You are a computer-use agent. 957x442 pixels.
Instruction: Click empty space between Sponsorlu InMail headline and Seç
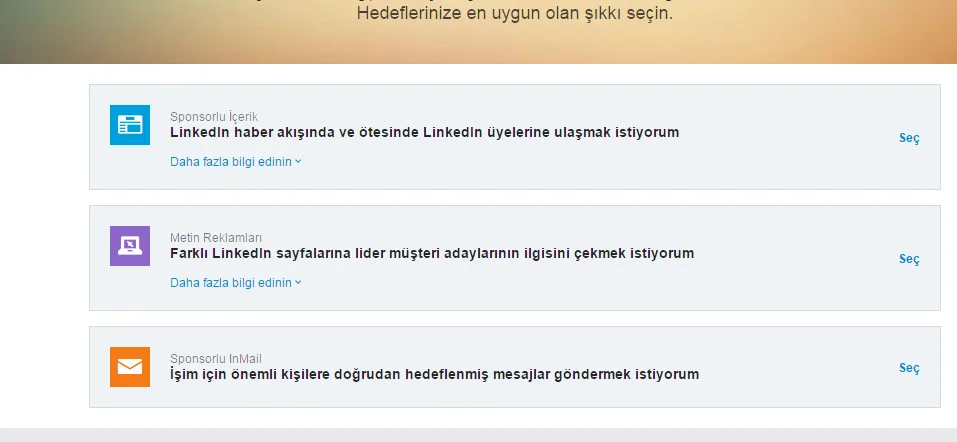pos(800,369)
